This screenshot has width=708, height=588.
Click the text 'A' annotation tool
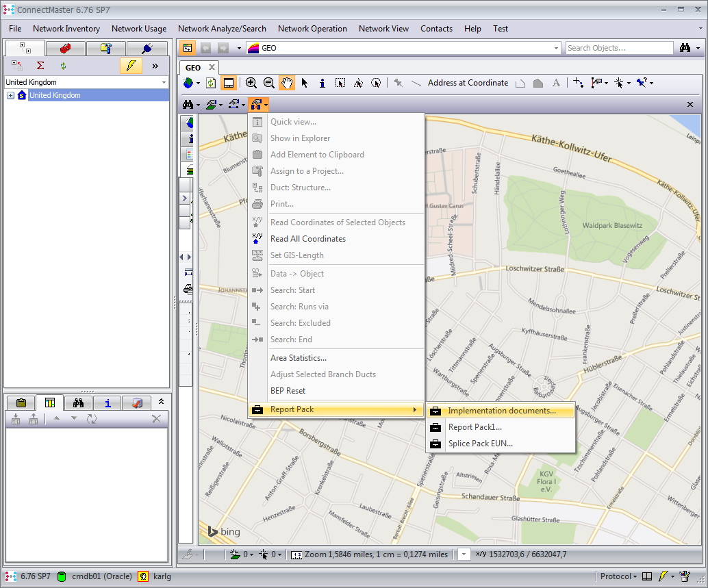pos(556,83)
